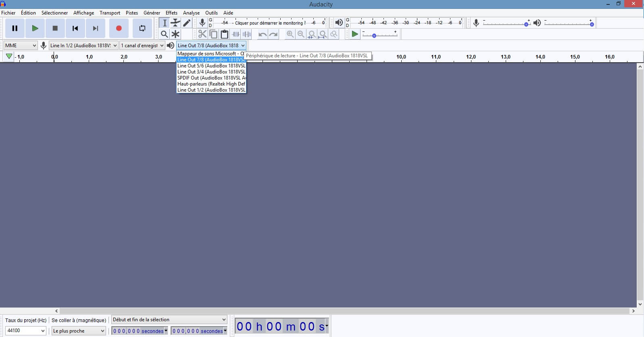Click the Copy icon in edit toolbar

(213, 34)
